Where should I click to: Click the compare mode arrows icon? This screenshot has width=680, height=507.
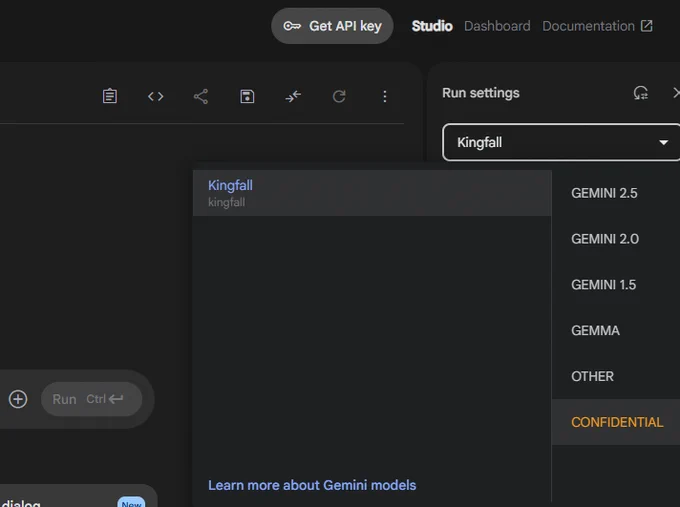[x=293, y=96]
